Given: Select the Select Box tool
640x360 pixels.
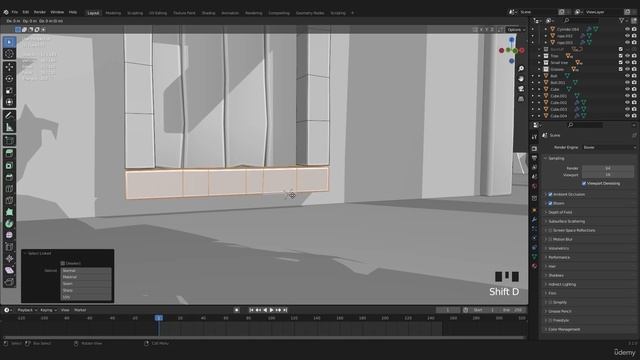Looking at the screenshot, I should 9,42.
